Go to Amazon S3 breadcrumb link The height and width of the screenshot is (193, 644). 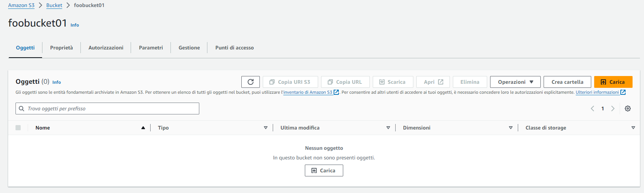(x=21, y=5)
